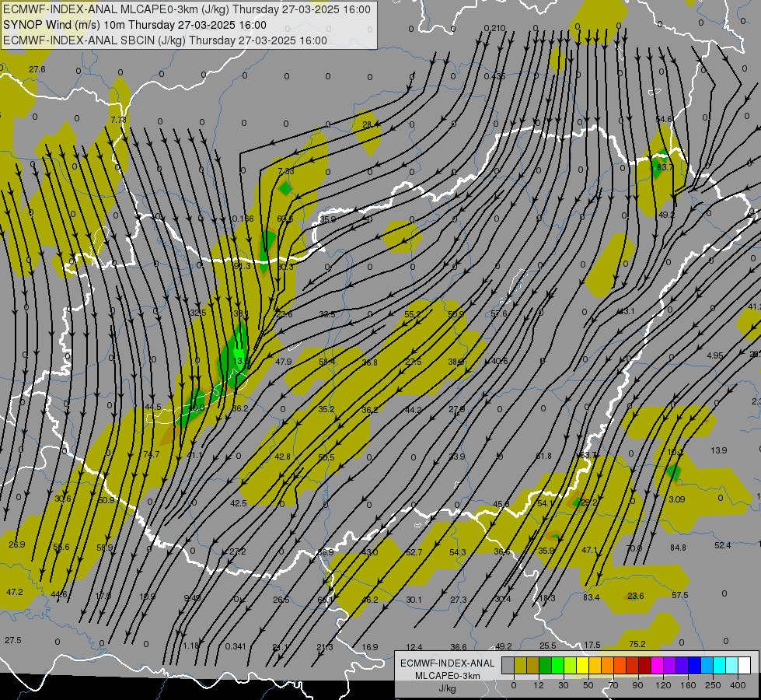This screenshot has width=761, height=700.
Task: Click the legend scale value '120'
Action: [663, 685]
